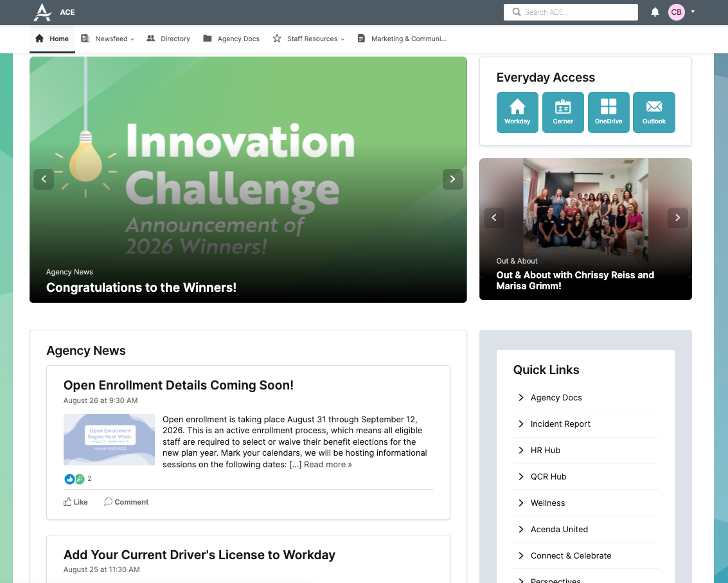Open the Connect & Celebrate quick link
The image size is (728, 583).
(x=571, y=555)
